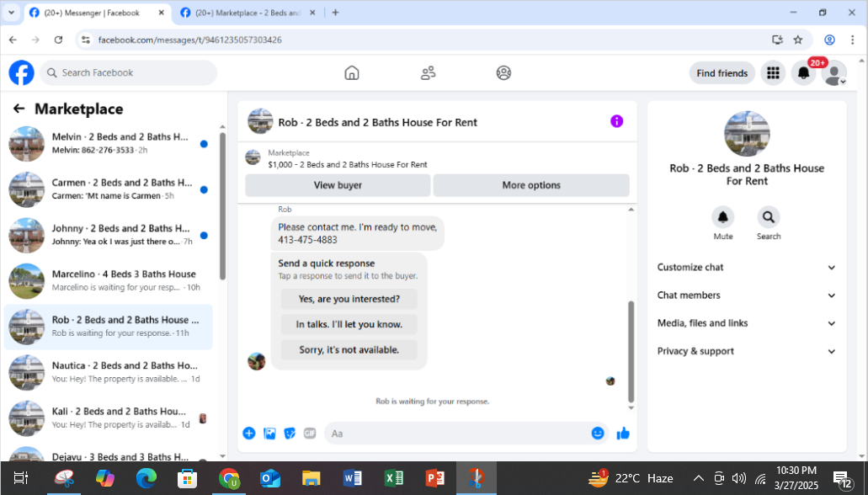Open the emoji picker in message box
Screen dimensions: 868x495
pos(597,434)
